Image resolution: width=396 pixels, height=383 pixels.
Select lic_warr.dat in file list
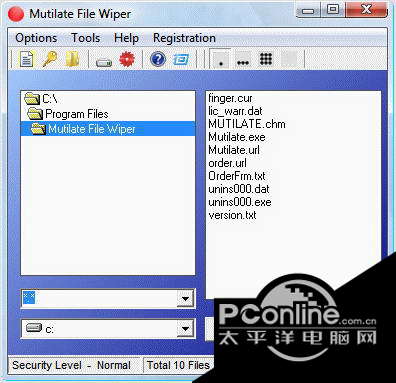click(235, 111)
